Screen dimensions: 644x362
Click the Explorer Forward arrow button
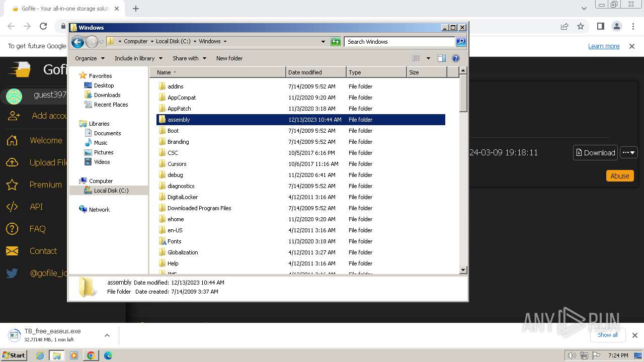(x=92, y=42)
